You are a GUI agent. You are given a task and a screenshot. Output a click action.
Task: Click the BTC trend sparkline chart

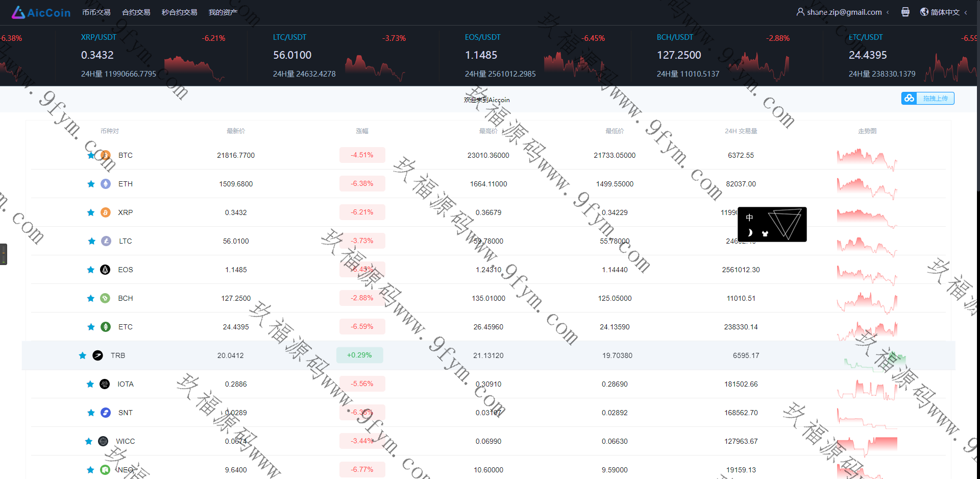coord(867,158)
